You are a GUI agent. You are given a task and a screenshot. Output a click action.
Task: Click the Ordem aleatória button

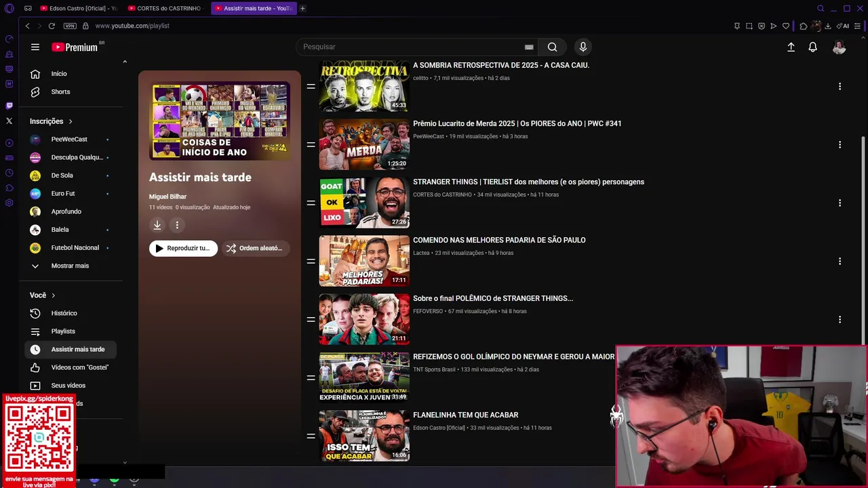point(255,248)
